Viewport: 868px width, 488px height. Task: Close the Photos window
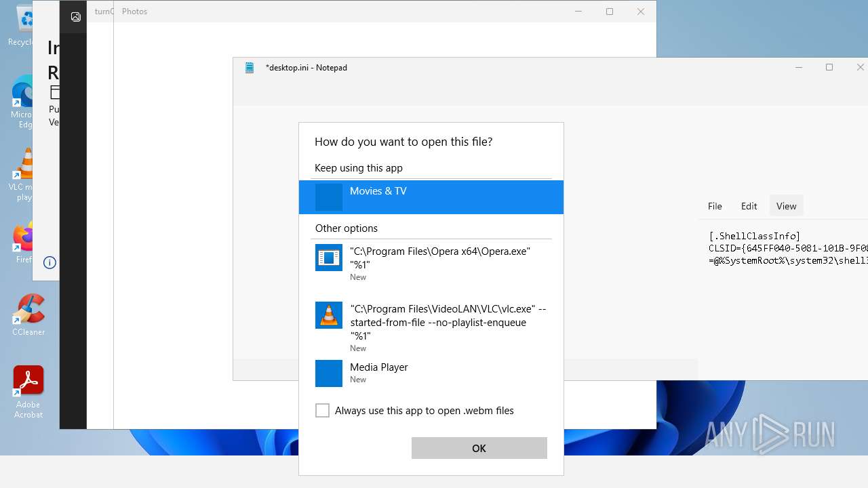click(x=641, y=12)
